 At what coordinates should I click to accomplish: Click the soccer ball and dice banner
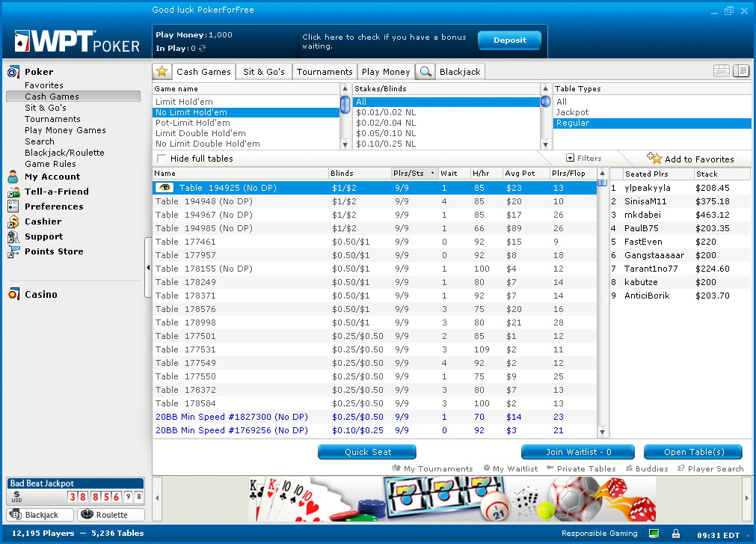603,499
